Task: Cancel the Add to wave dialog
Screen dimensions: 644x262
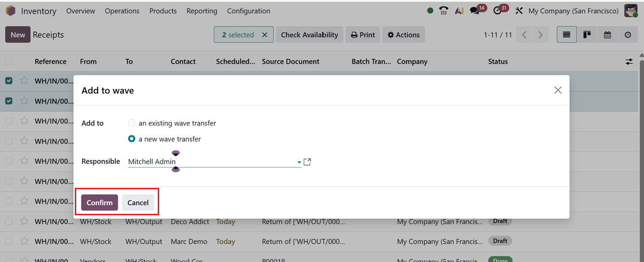Action: click(x=138, y=203)
